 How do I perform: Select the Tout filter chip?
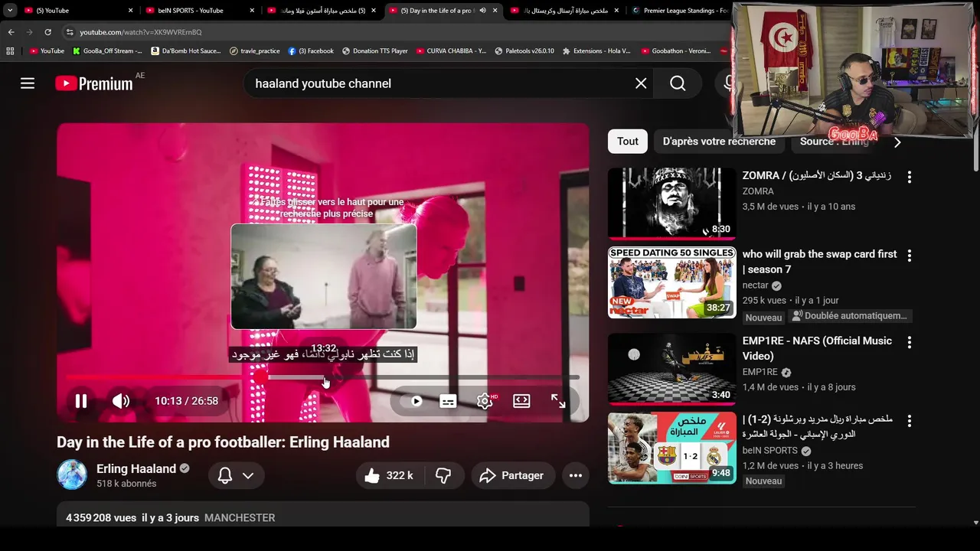click(x=628, y=142)
